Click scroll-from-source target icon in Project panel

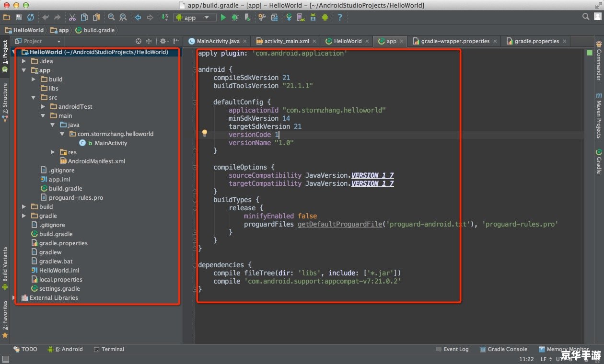click(x=139, y=41)
